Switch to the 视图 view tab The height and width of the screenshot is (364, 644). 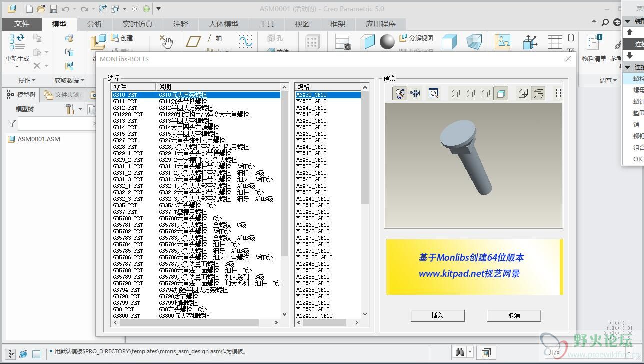pyautogui.click(x=302, y=24)
